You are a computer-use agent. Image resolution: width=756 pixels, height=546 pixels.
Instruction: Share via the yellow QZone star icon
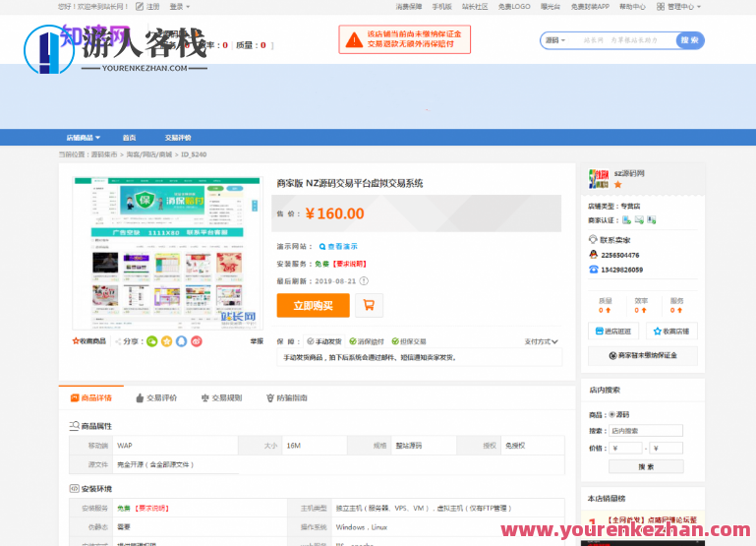(x=167, y=341)
